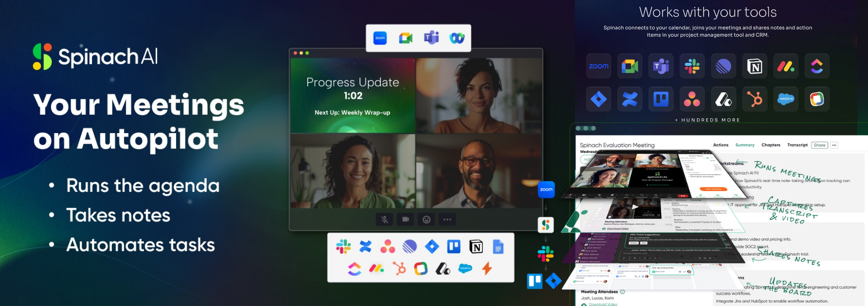Click the Microsoft Teams tile in the tools grid
This screenshot has width=868, height=306.
[661, 66]
